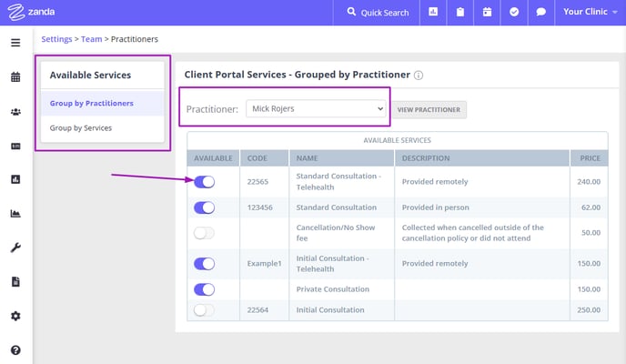The width and height of the screenshot is (626, 364).
Task: Click the tasks checkmark icon in top bar
Action: (x=514, y=12)
